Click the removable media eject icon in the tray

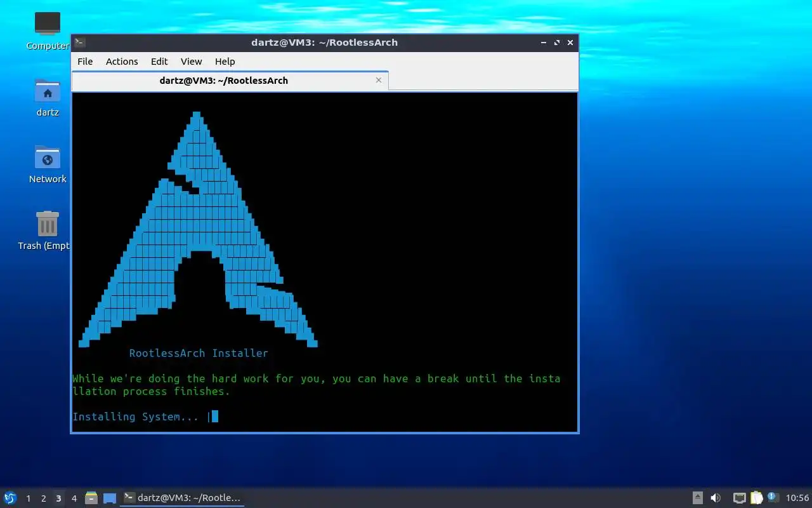click(x=697, y=498)
